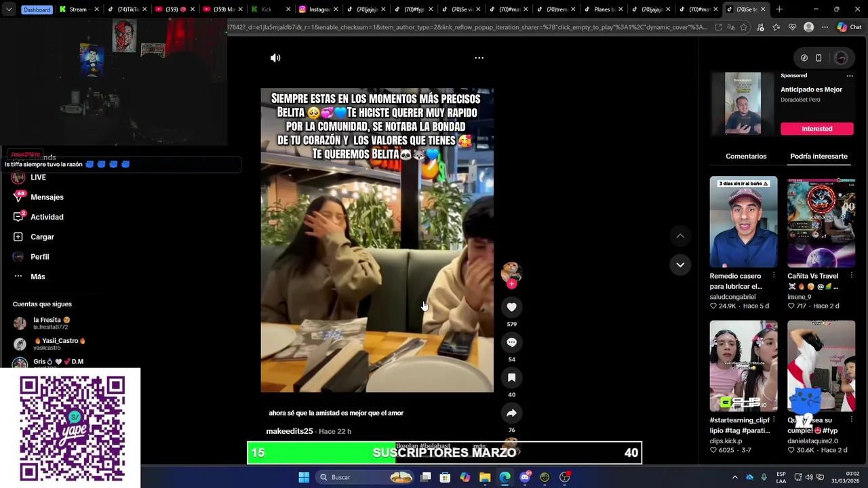This screenshot has width=868, height=488.
Task: Open the Cañita Vs Travel video thumbnail
Action: (821, 222)
